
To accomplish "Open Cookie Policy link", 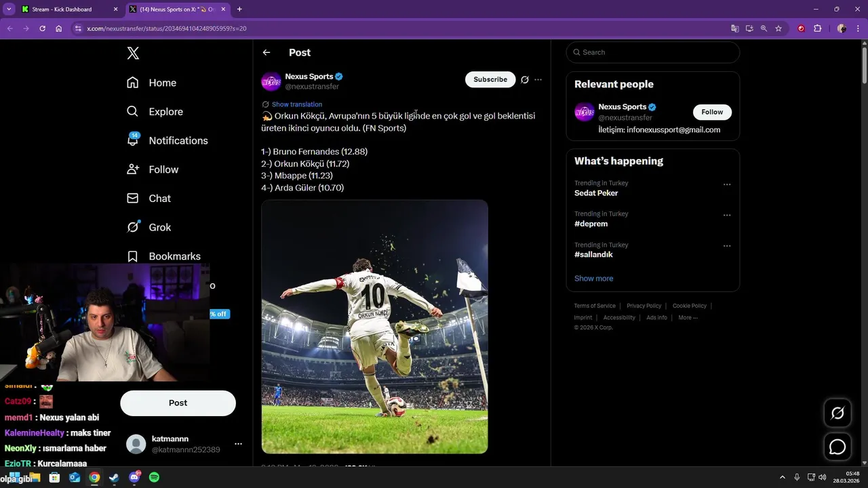I will [x=690, y=306].
